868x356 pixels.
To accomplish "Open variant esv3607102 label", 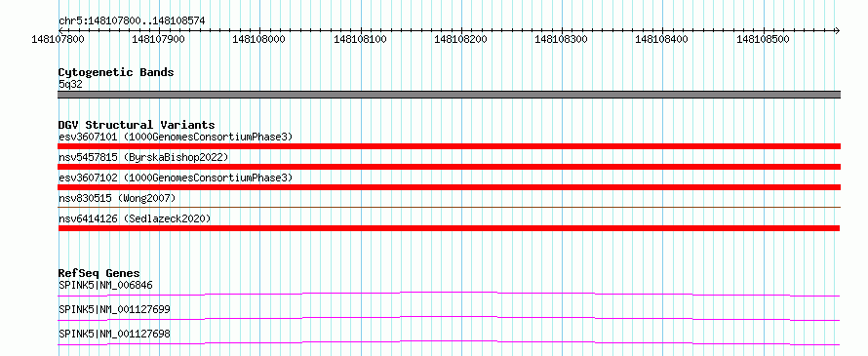I will (x=176, y=178).
